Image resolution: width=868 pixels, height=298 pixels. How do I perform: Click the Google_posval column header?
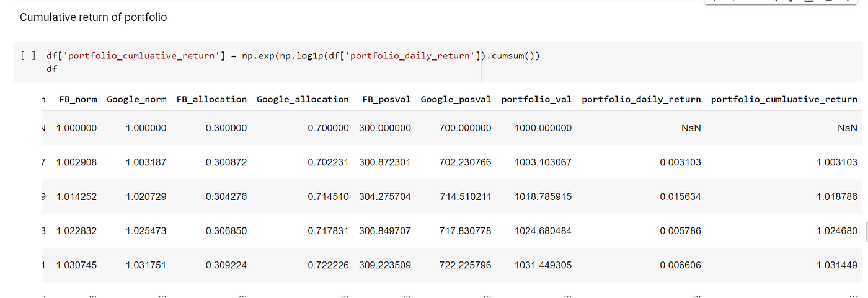tap(456, 99)
